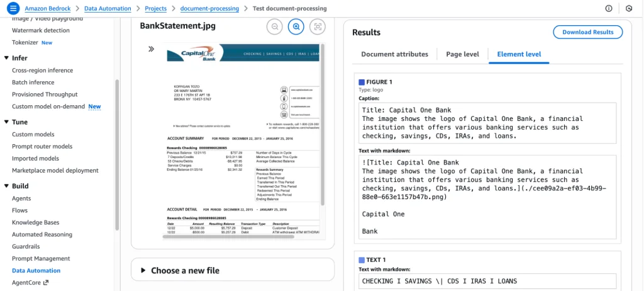Open AgentCore external link
Screen dimensions: 644x291
tap(30, 282)
